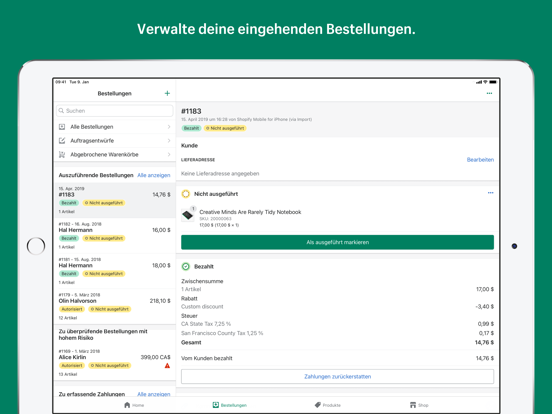
Task: Click Als ausgeführt markieren button
Action: tap(337, 242)
